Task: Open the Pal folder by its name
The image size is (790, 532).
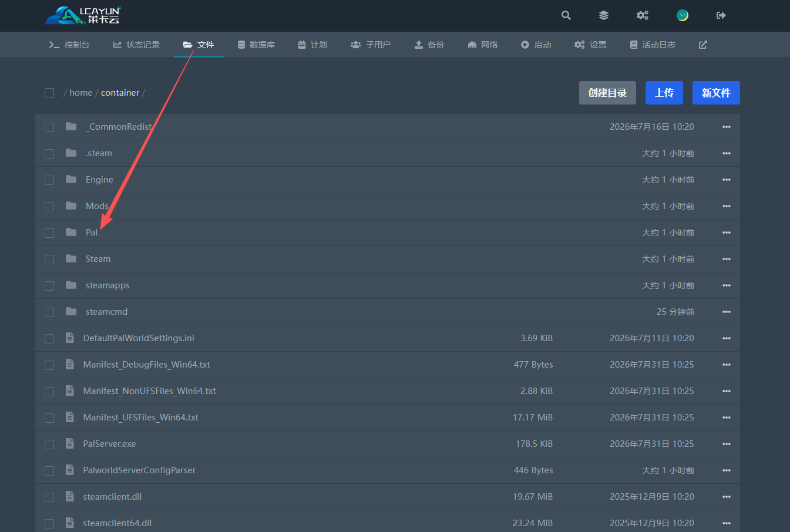Action: (x=92, y=233)
